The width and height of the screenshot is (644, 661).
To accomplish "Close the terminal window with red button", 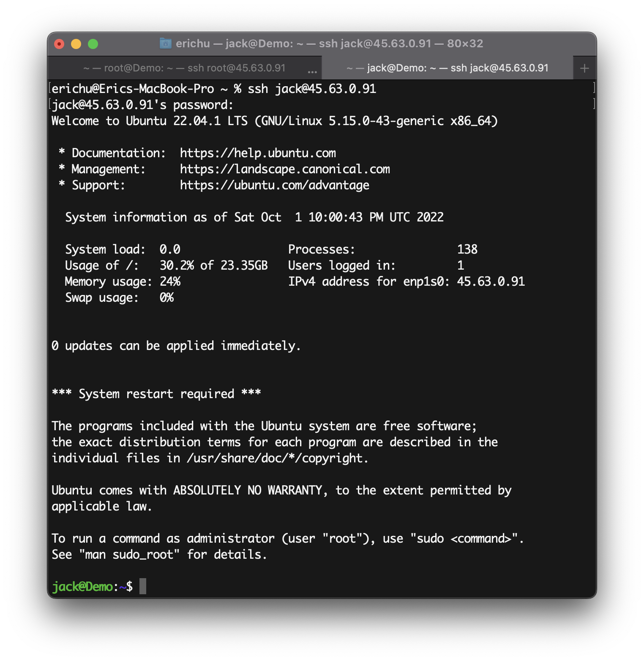I will pos(59,44).
